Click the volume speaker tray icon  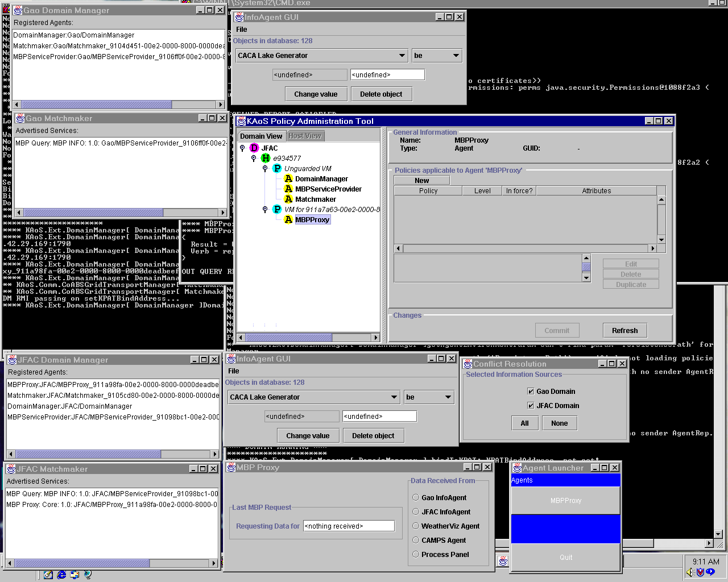tap(690, 572)
